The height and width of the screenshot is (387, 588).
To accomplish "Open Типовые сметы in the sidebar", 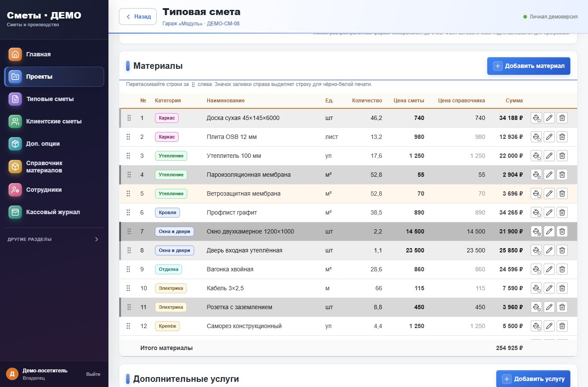I will click(54, 99).
